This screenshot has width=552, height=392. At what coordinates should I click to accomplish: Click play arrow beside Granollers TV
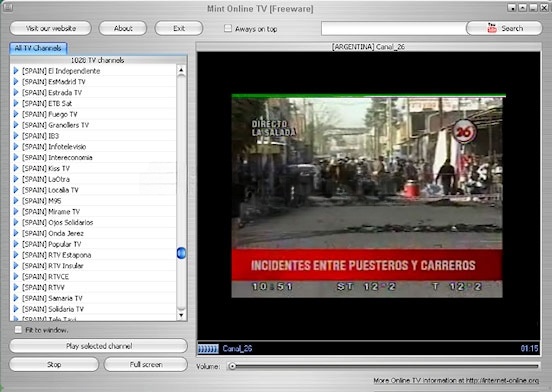16,125
